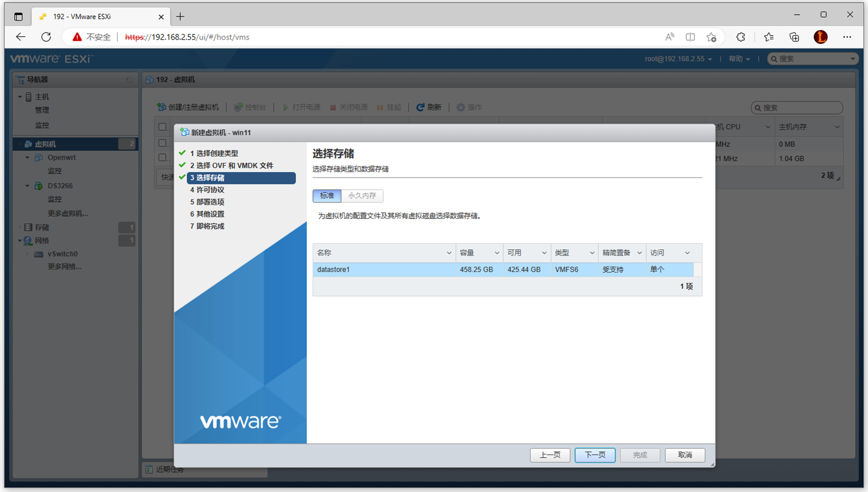868x492 pixels.
Task: Switch to the 永久内存 tab
Action: pos(362,196)
